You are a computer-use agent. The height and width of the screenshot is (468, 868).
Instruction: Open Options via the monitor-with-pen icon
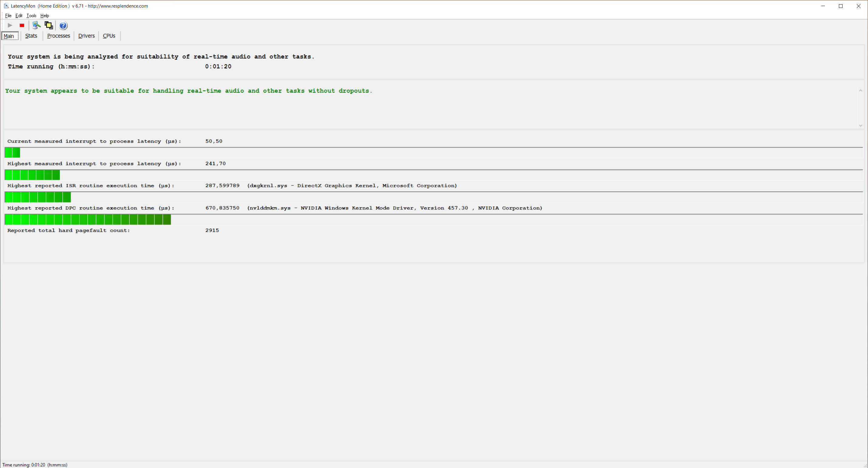36,25
